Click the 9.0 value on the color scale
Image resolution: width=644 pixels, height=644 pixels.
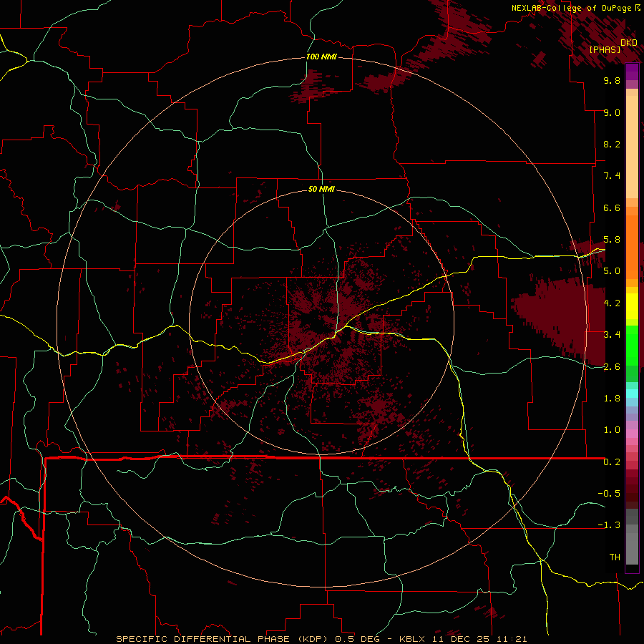point(612,112)
